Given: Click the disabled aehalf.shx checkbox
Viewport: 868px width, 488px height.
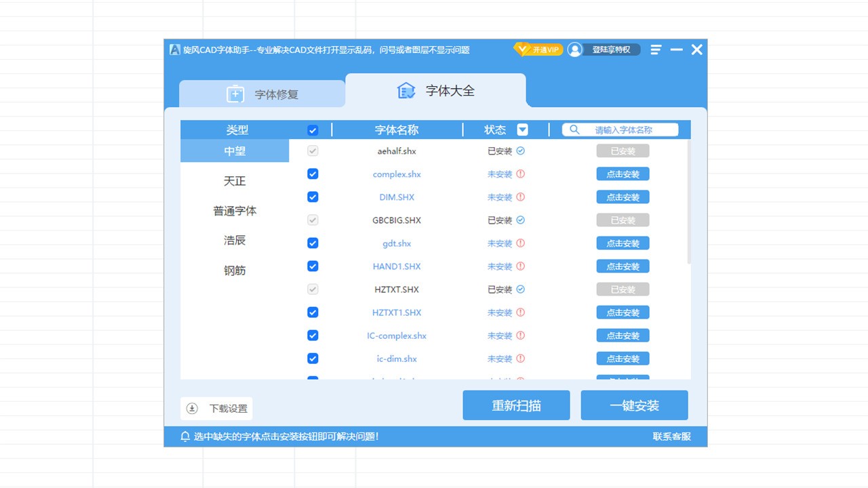Looking at the screenshot, I should [313, 150].
